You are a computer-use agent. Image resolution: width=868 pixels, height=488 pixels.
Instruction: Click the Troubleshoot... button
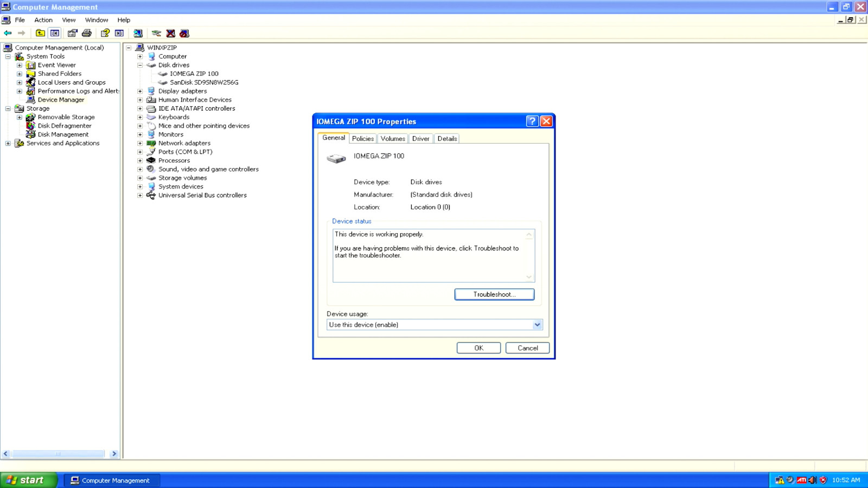point(494,294)
